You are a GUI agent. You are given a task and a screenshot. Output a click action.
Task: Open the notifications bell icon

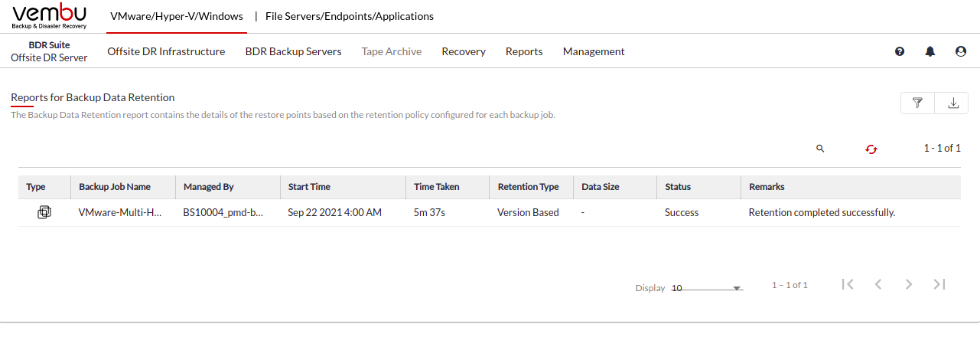(x=930, y=51)
